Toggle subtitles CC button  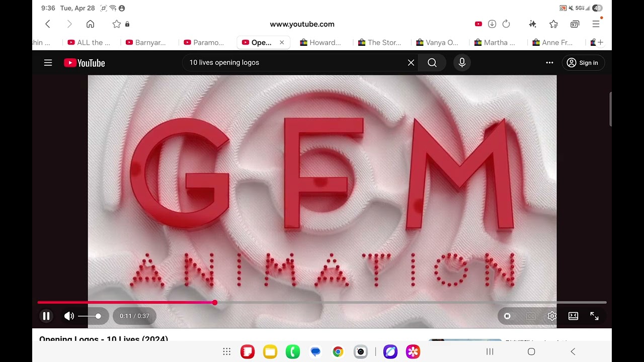[x=531, y=316]
